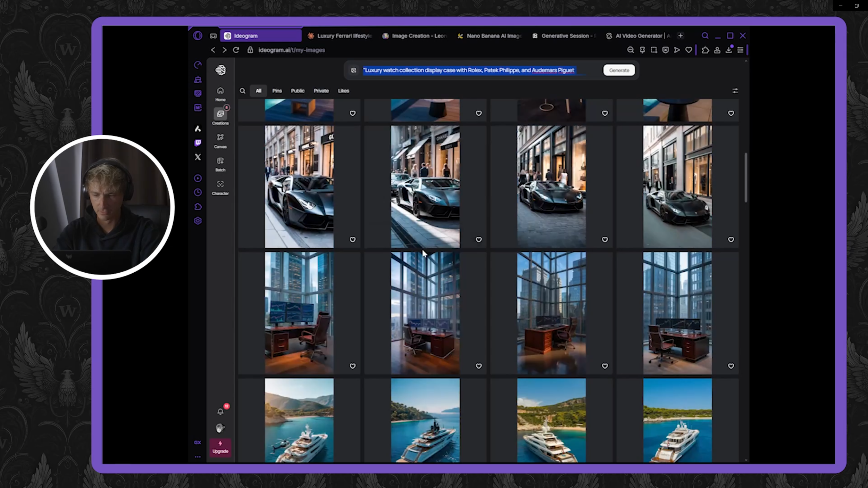The image size is (868, 488).
Task: Click the Ideogram logo icon
Action: tap(220, 70)
